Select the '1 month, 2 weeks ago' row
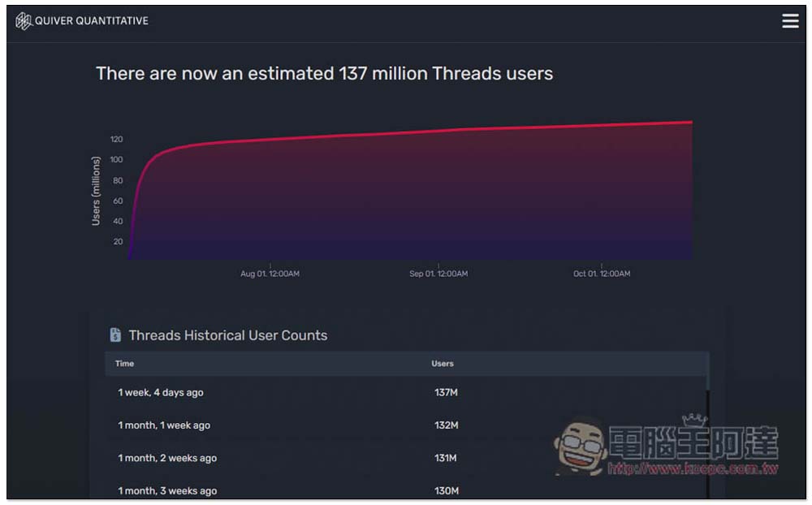This screenshot has width=812, height=505. pos(407,458)
